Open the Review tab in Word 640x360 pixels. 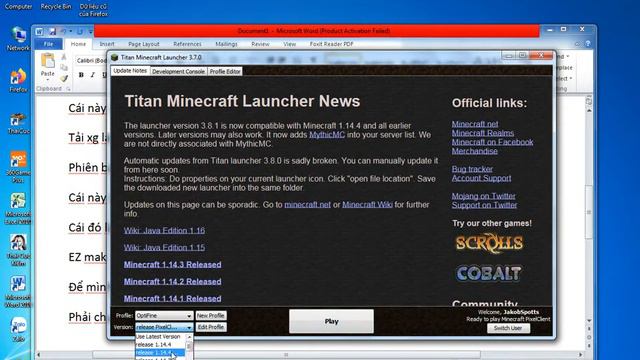260,44
